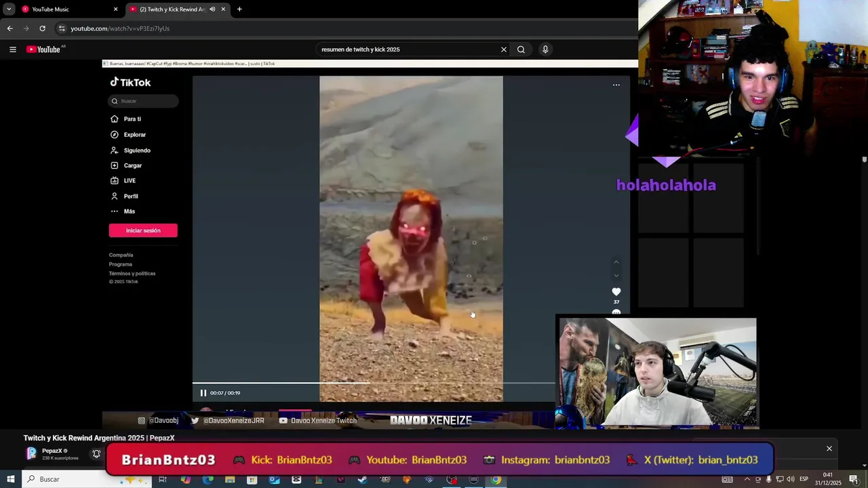Show hidden system tray icons

click(747, 479)
